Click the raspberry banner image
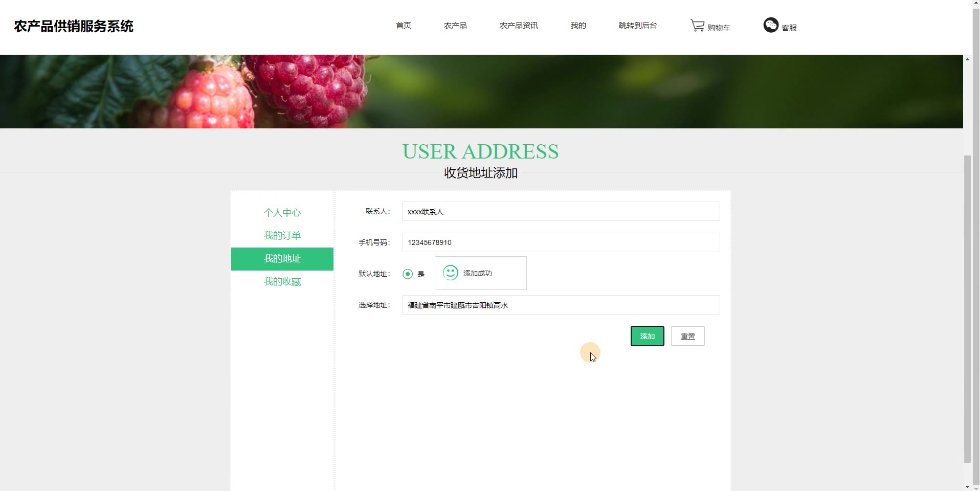Viewport: 980px width, 491px height. tap(481, 92)
